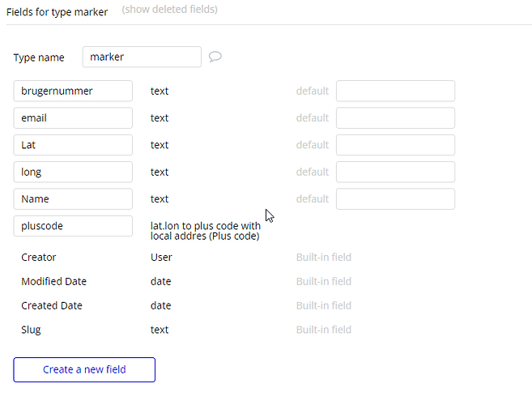Click the Modified Date field label

click(x=53, y=282)
